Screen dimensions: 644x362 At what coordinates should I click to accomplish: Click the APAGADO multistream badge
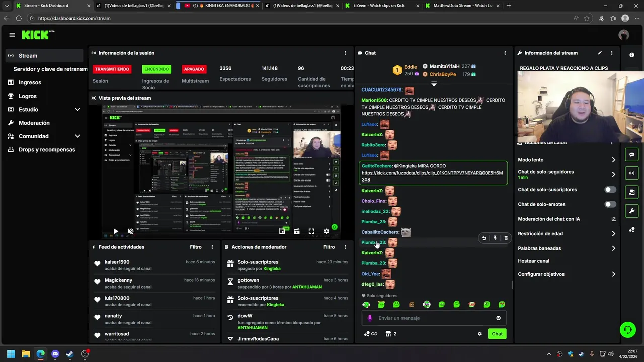tap(194, 69)
